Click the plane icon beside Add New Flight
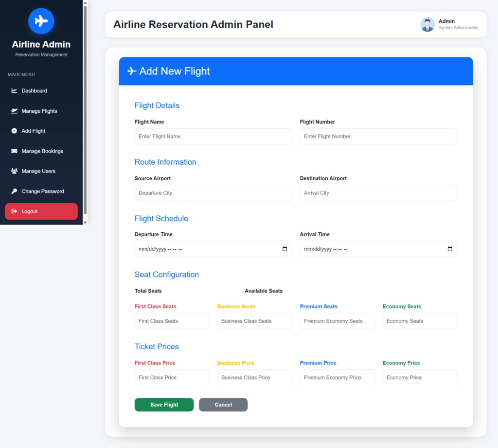 click(132, 71)
